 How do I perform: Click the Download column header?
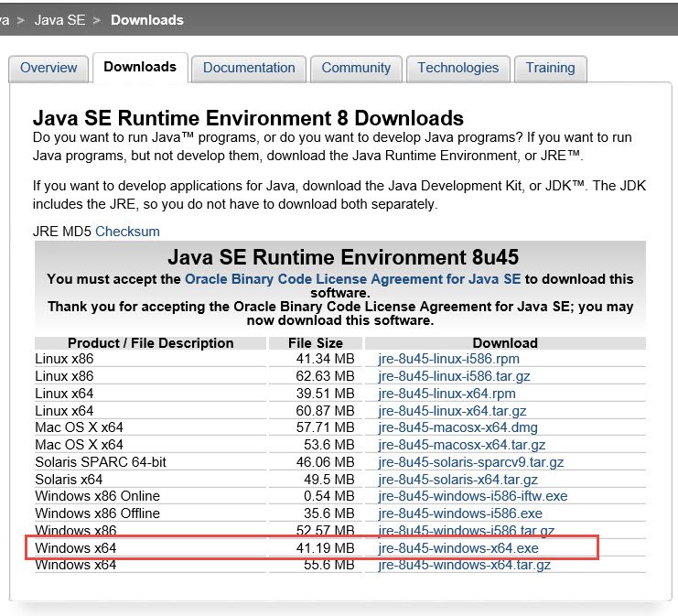tap(505, 343)
